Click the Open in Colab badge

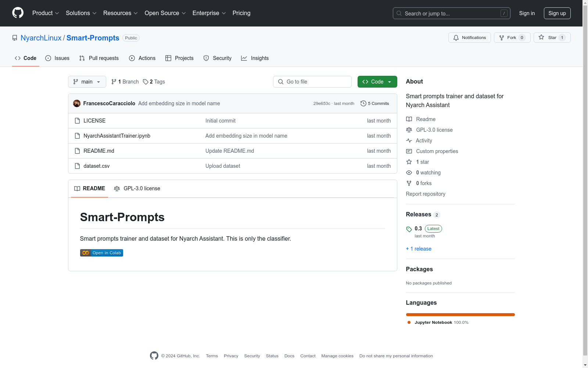(x=101, y=253)
